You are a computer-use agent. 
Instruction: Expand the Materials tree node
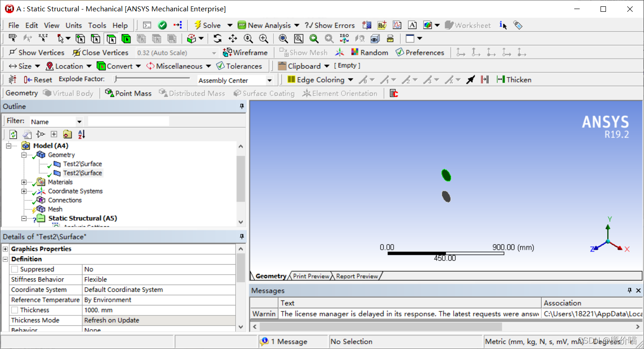[24, 182]
